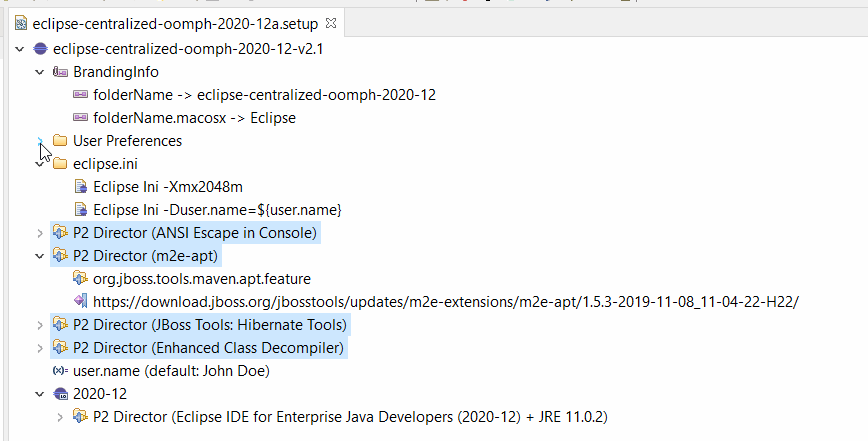Select the eclipse.ini label
Screen dimensions: 868x441
(105, 164)
